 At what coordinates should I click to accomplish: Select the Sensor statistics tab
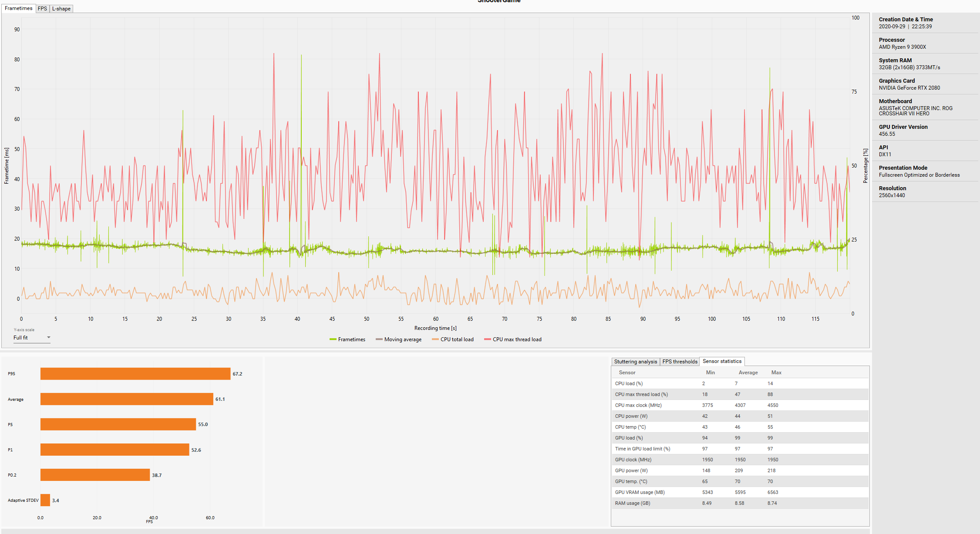(721, 361)
